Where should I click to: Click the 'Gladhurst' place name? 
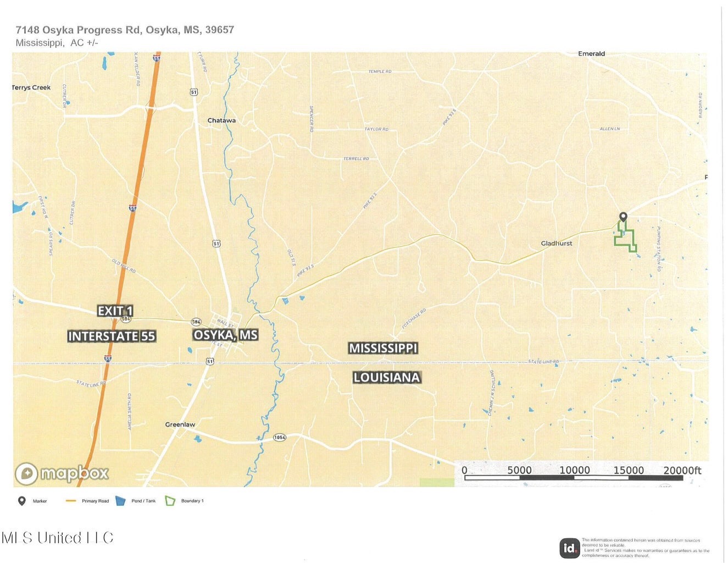point(557,243)
